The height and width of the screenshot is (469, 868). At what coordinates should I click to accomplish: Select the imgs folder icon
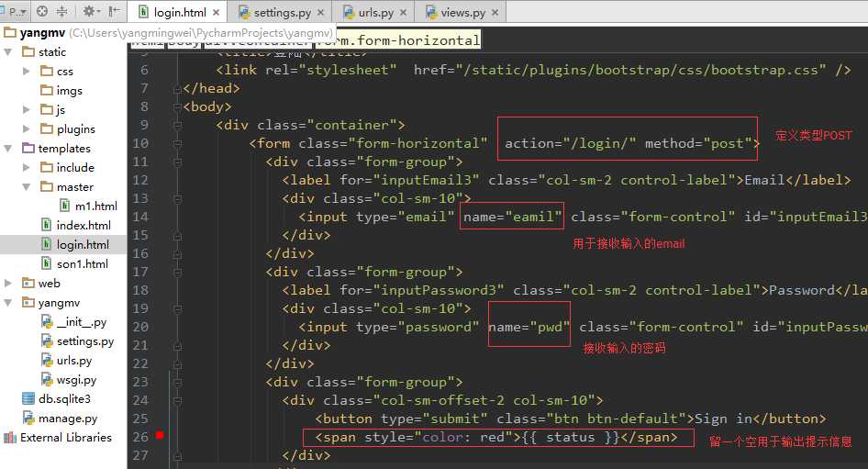click(47, 90)
